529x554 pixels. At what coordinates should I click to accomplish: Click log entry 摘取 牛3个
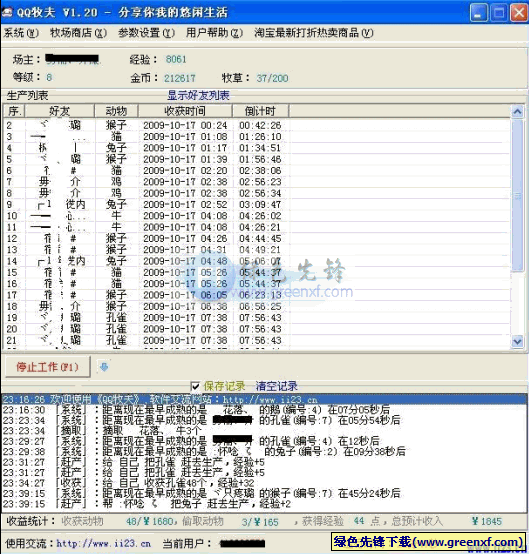[264, 431]
